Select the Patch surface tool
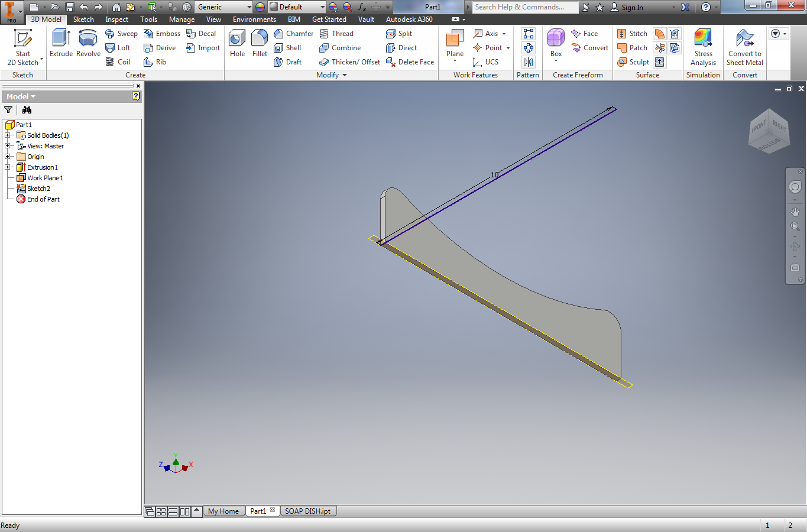Image resolution: width=807 pixels, height=532 pixels. coord(633,48)
